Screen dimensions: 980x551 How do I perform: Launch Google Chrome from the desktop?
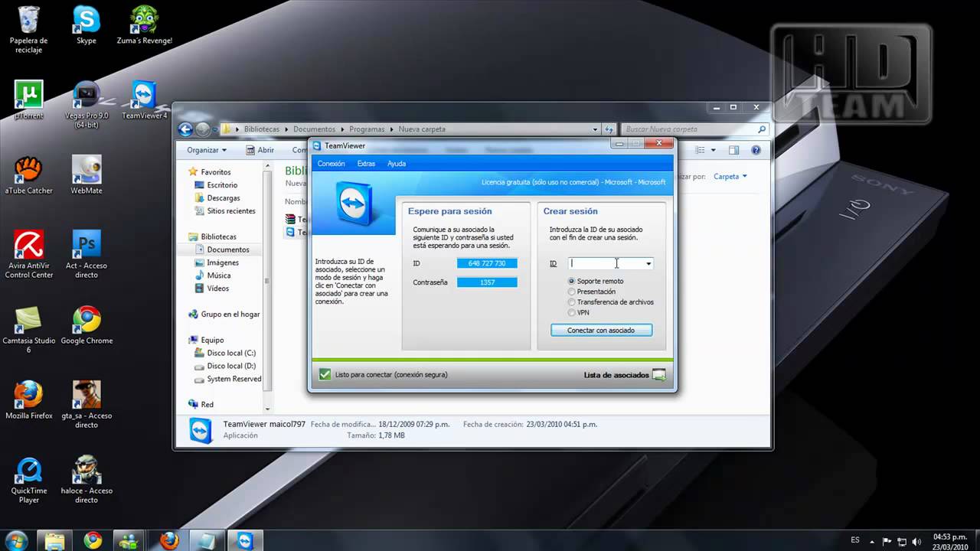click(87, 324)
